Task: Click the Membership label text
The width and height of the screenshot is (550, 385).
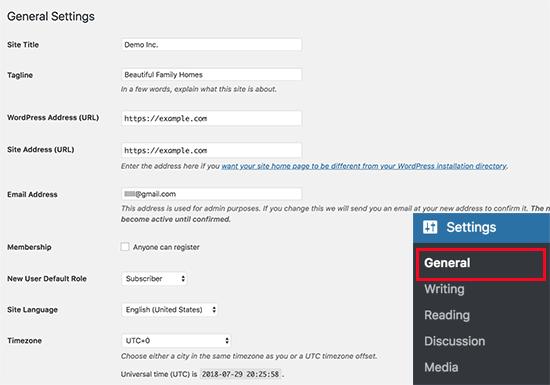Action: pos(29,247)
